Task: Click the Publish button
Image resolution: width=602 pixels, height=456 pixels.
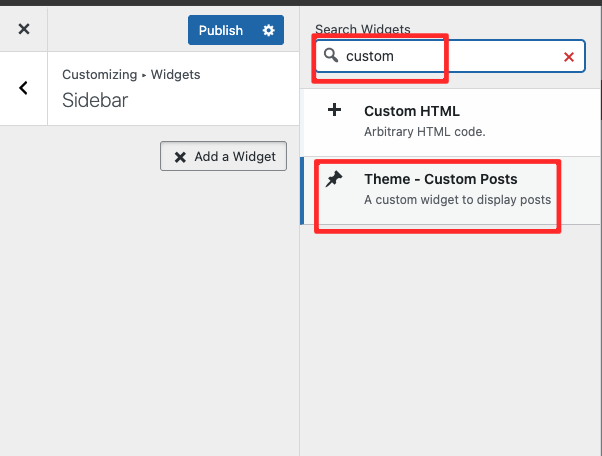Action: pos(221,30)
